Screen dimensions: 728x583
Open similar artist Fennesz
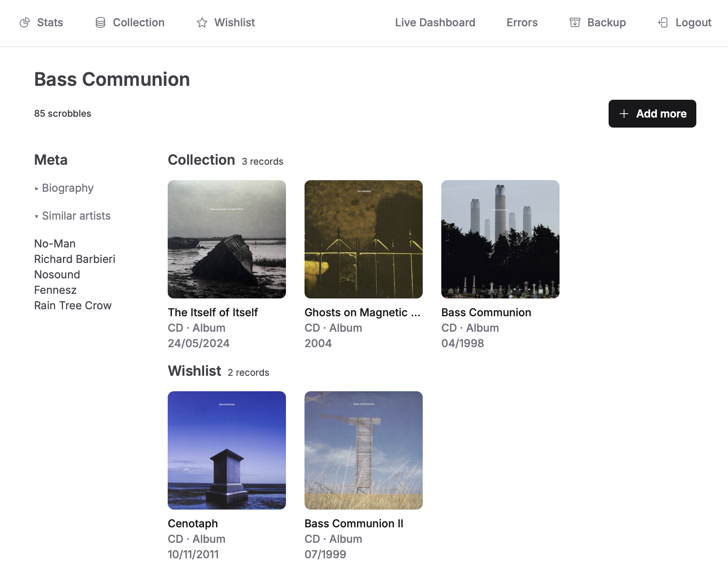[x=55, y=290]
